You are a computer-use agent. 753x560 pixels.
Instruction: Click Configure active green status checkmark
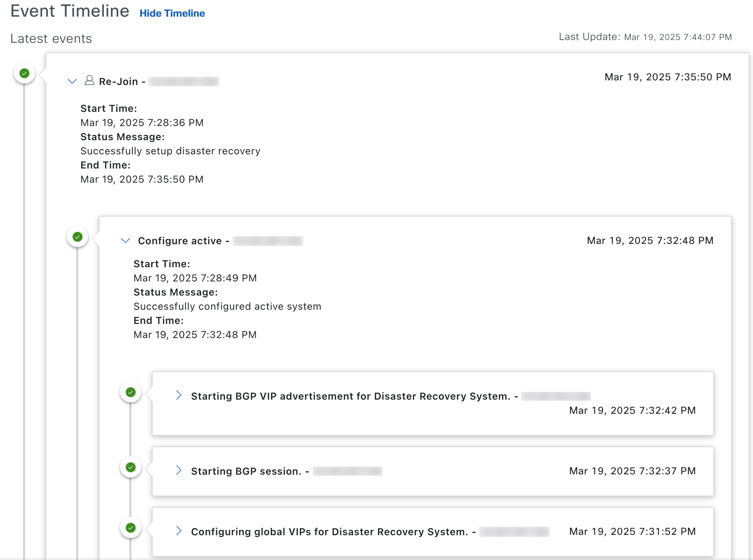click(x=78, y=237)
